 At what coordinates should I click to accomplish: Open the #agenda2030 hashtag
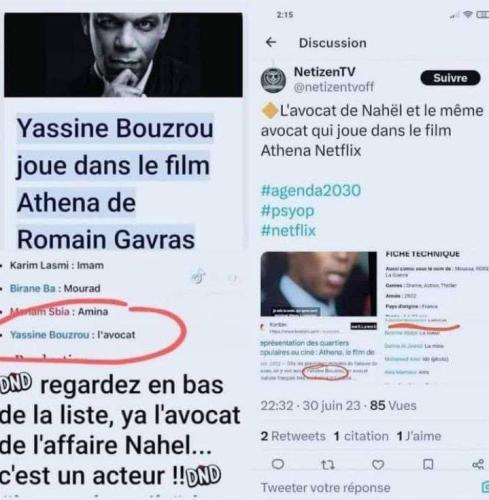click(311, 190)
